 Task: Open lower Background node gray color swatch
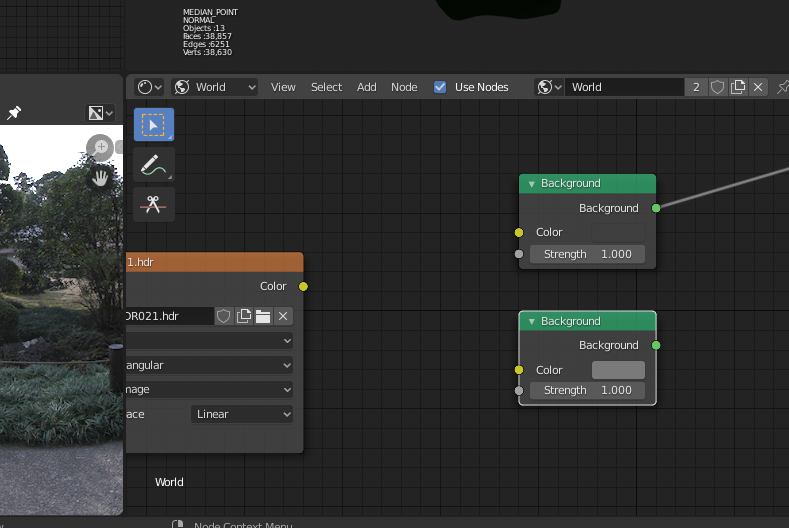(x=618, y=370)
